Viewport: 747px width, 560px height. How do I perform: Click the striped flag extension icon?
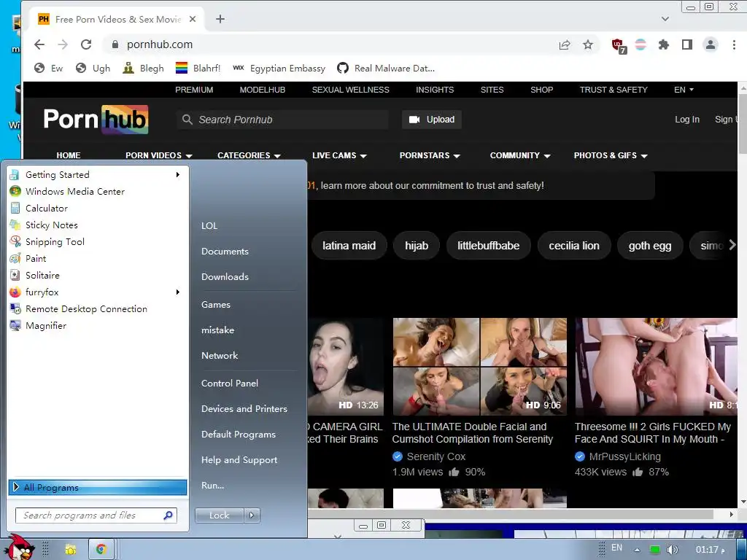640,44
